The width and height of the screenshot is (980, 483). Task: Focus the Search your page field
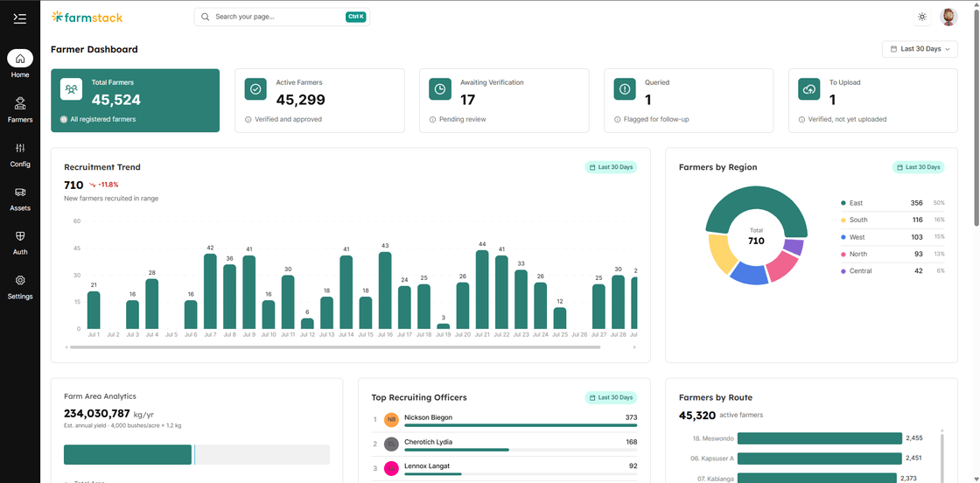pyautogui.click(x=282, y=17)
